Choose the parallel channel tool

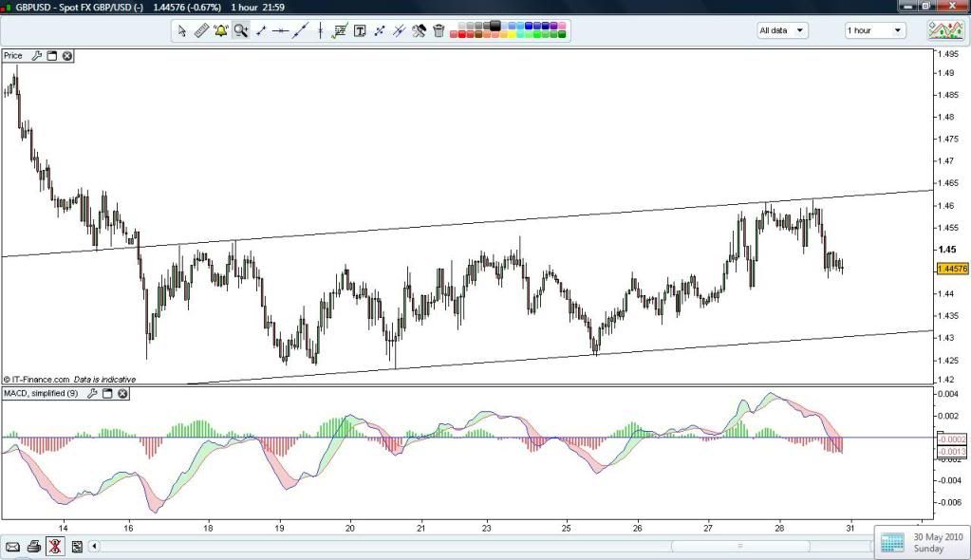tap(399, 30)
